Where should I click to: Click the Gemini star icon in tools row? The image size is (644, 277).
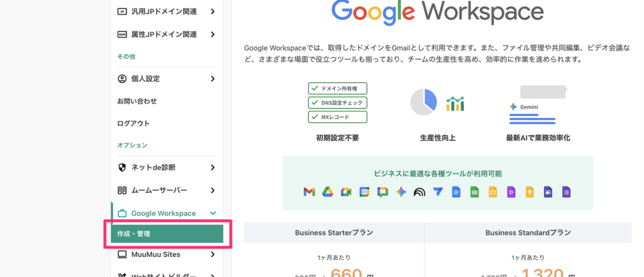click(401, 192)
